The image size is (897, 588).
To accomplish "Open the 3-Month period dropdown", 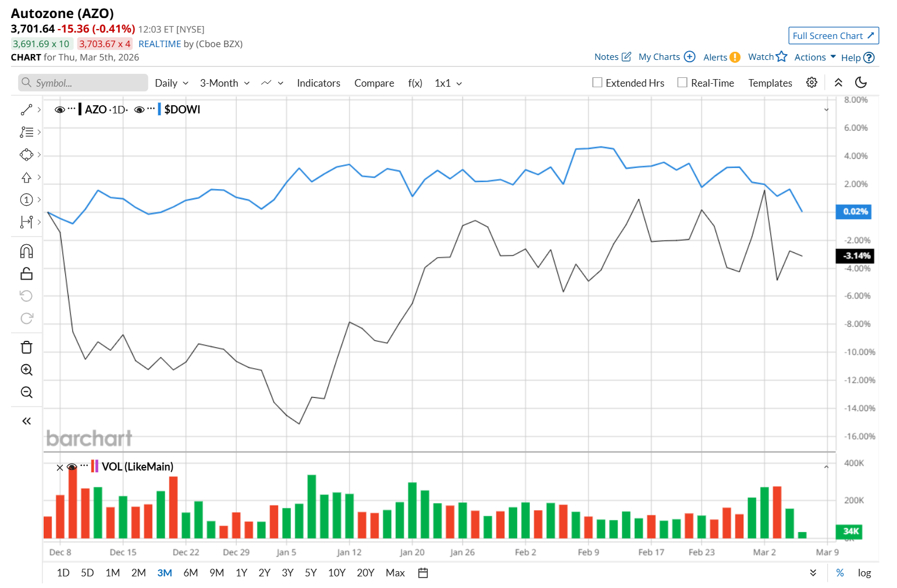I will pos(225,83).
